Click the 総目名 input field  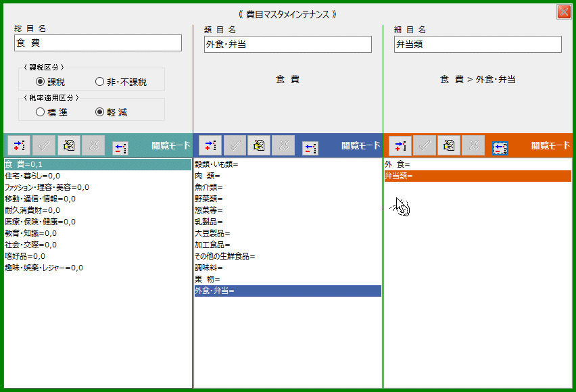[x=98, y=43]
